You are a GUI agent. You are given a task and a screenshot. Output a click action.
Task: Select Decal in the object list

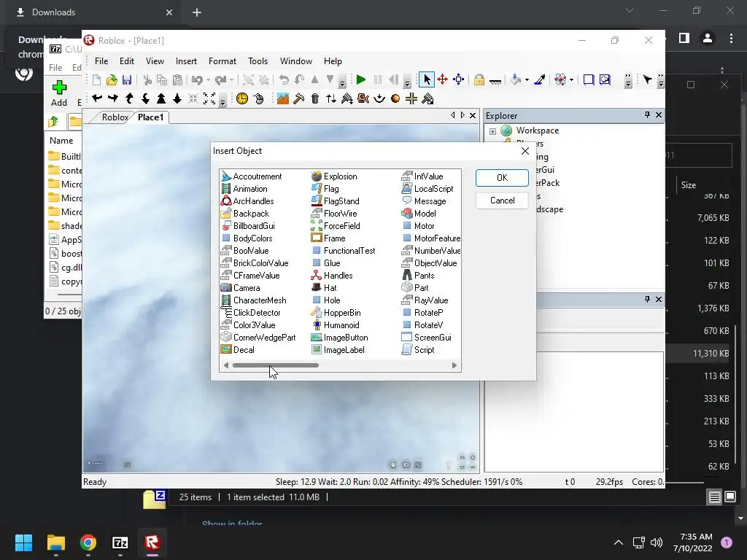(x=244, y=349)
